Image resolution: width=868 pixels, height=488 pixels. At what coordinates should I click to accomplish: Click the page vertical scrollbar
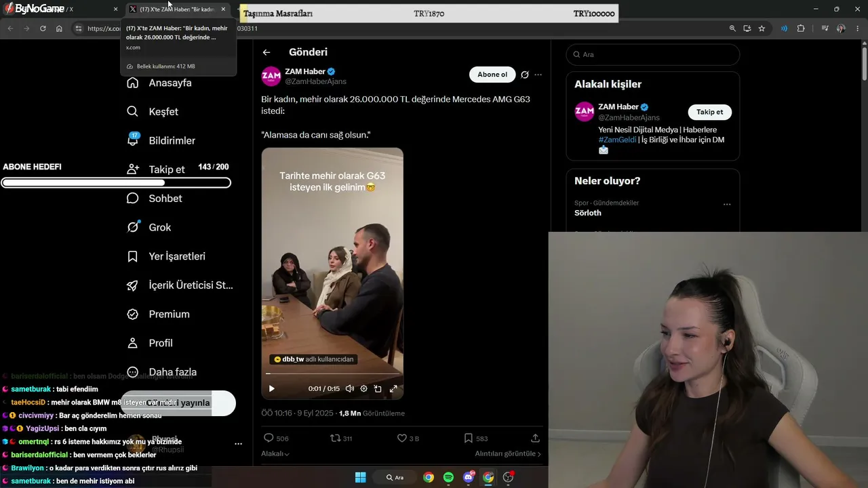(x=864, y=64)
